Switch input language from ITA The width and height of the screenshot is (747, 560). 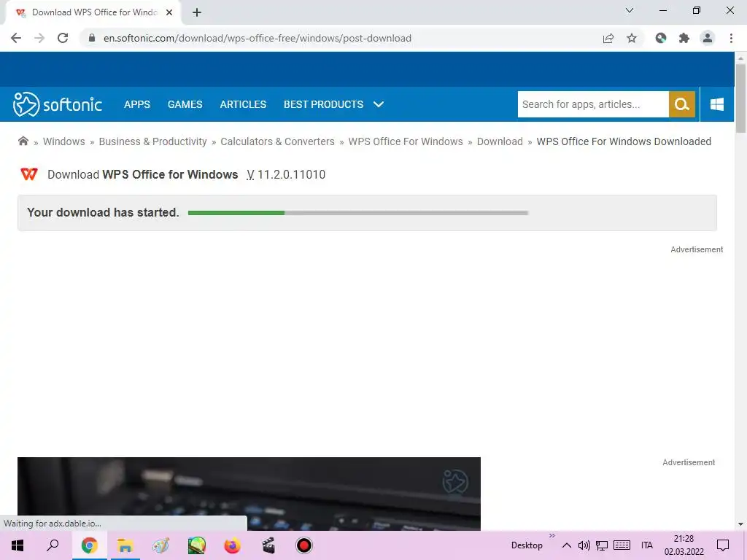tap(646, 545)
